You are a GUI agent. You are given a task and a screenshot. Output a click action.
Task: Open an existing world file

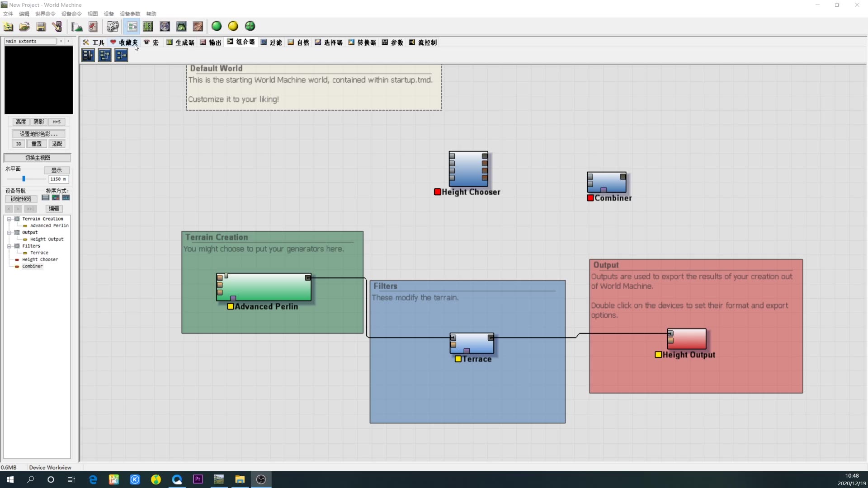[x=24, y=27]
